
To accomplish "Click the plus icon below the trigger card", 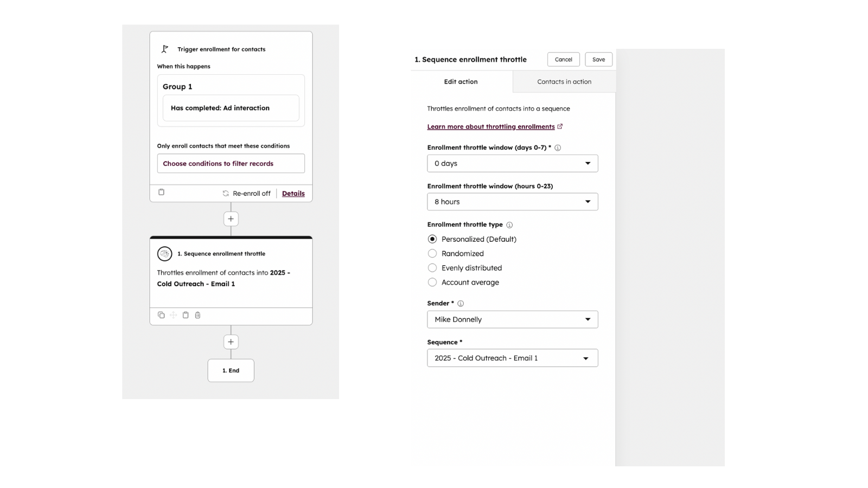I will [231, 219].
